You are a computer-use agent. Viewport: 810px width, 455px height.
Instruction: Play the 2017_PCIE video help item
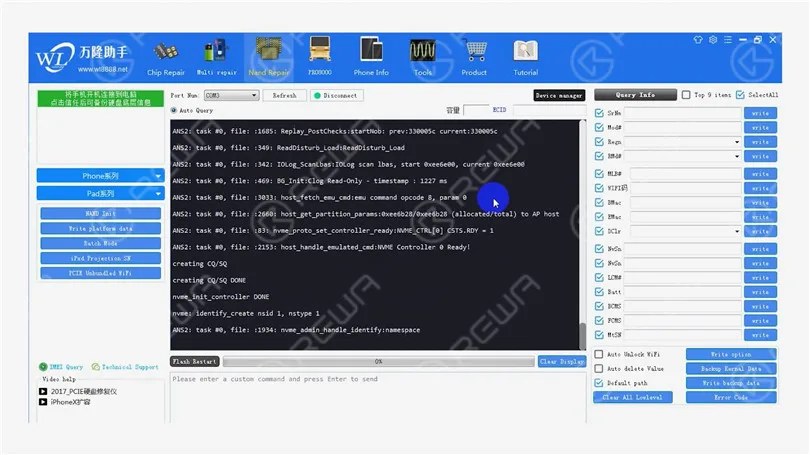tap(79, 391)
